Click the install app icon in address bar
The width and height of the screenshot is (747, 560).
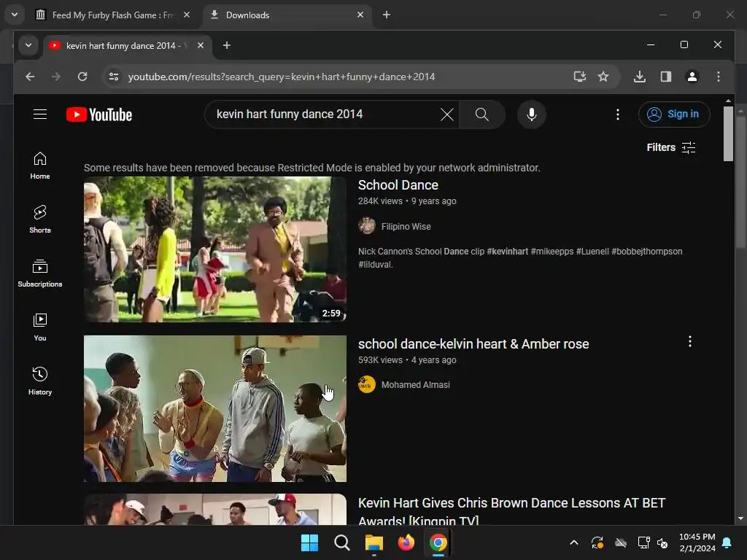point(579,77)
